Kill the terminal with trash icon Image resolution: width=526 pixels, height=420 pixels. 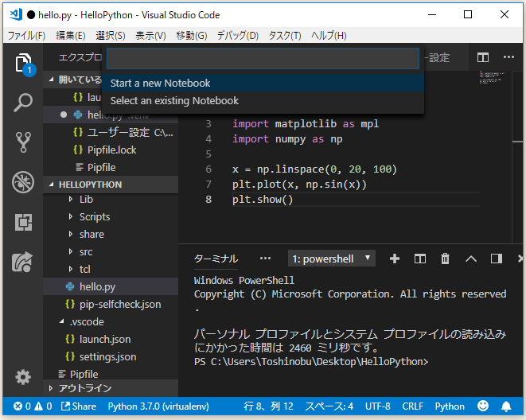[x=445, y=259]
